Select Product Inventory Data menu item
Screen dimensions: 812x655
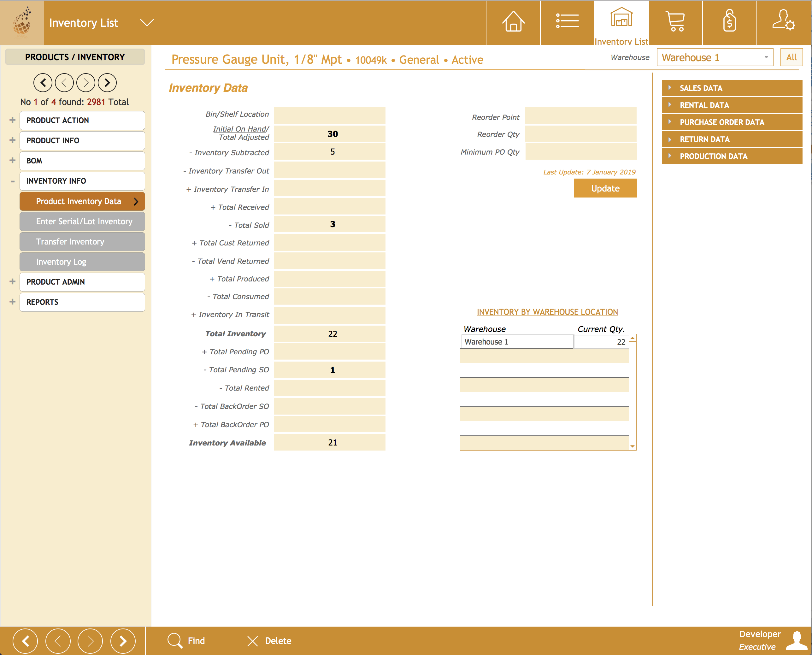pyautogui.click(x=82, y=201)
